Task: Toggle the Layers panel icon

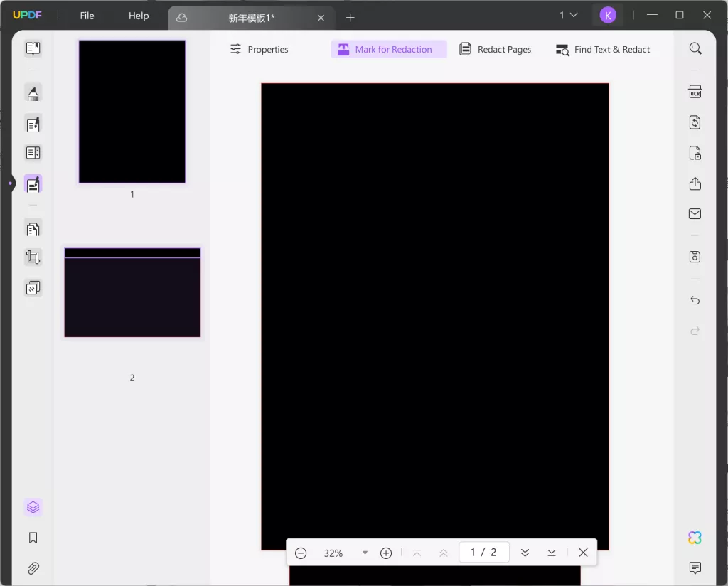Action: (33, 507)
